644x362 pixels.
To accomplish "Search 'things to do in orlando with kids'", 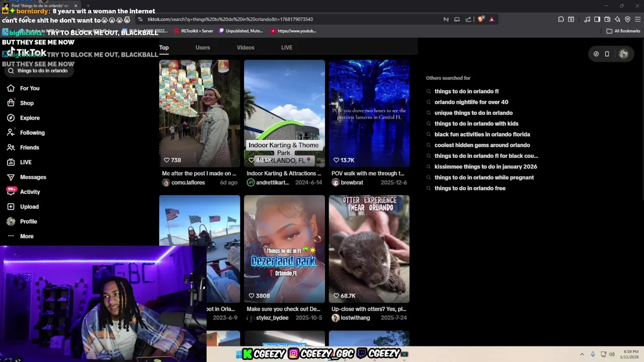I will click(x=476, y=124).
